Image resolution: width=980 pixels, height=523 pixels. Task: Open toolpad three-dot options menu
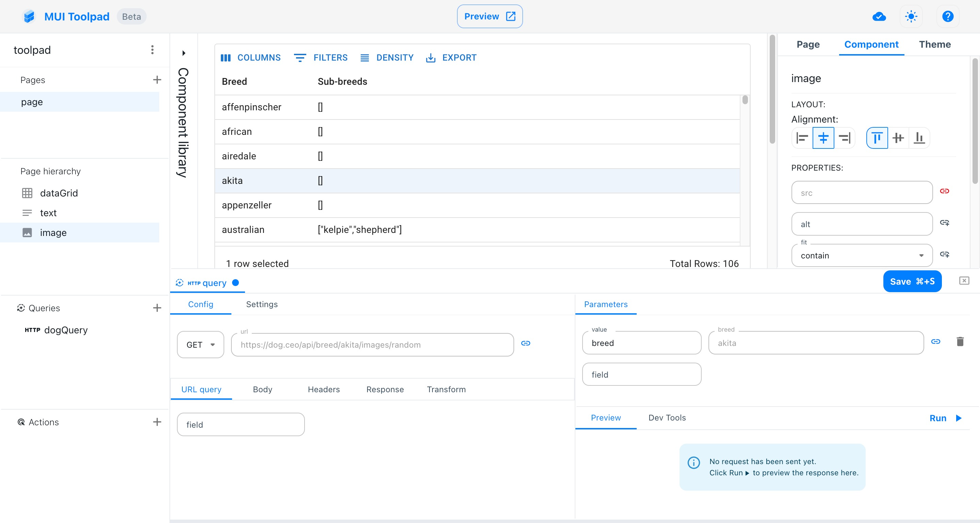coord(152,50)
